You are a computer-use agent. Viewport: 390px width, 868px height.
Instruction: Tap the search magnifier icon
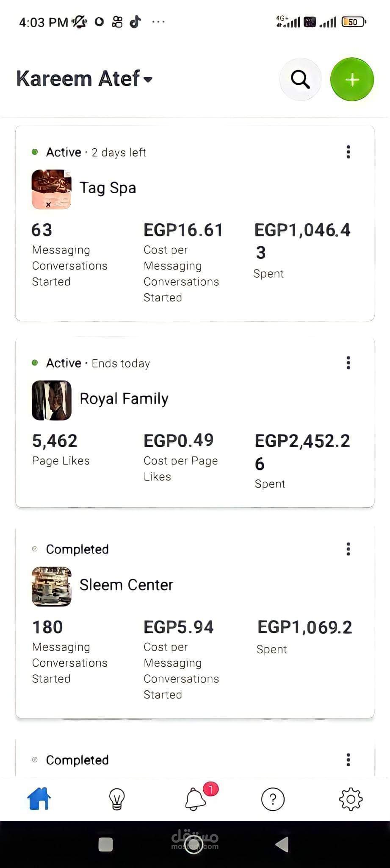point(300,79)
